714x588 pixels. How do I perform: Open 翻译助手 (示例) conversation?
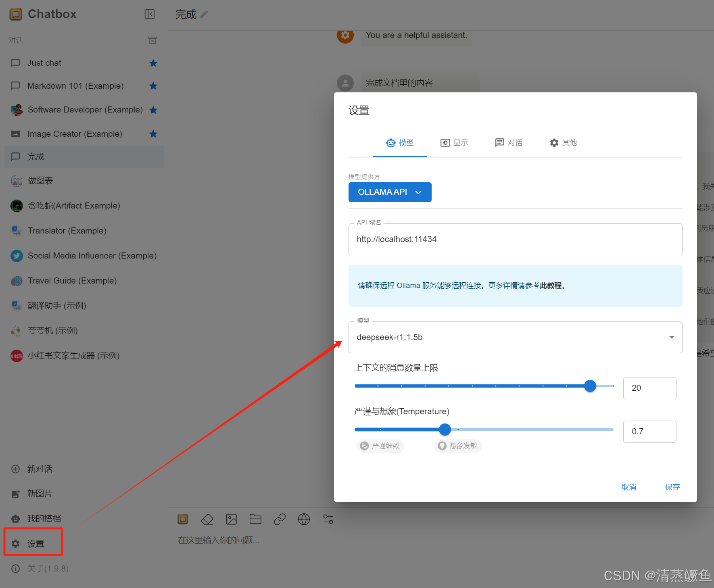pyautogui.click(x=84, y=306)
